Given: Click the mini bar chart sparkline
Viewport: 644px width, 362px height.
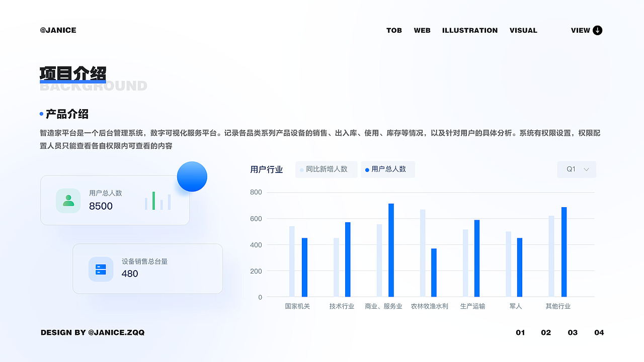Looking at the screenshot, I should (x=158, y=201).
